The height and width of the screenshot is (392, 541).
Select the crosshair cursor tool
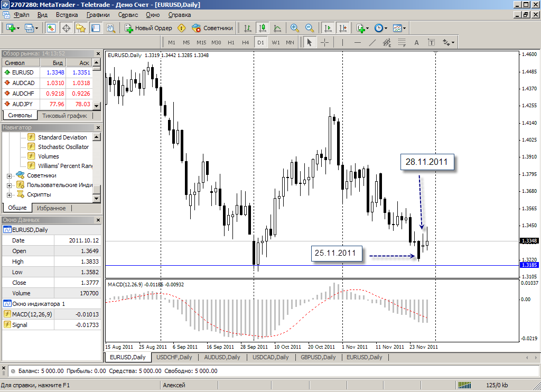tap(324, 42)
